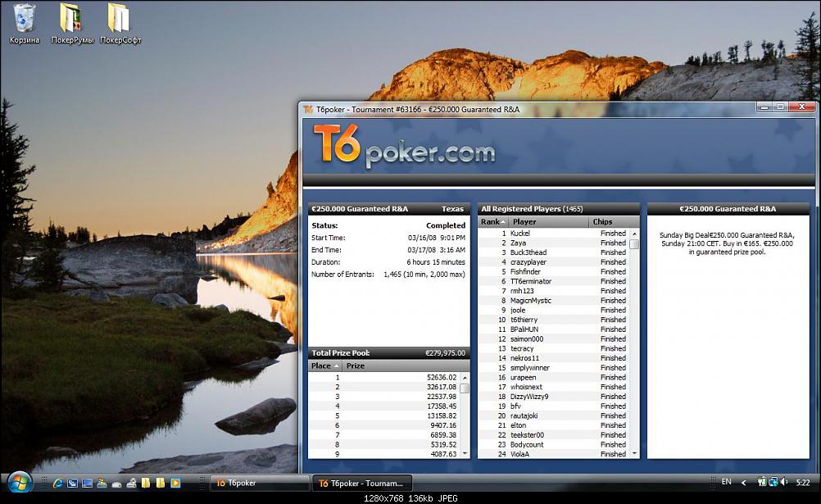821x504 pixels.
Task: Select player Kuckel in rank 1
Action: pos(554,233)
